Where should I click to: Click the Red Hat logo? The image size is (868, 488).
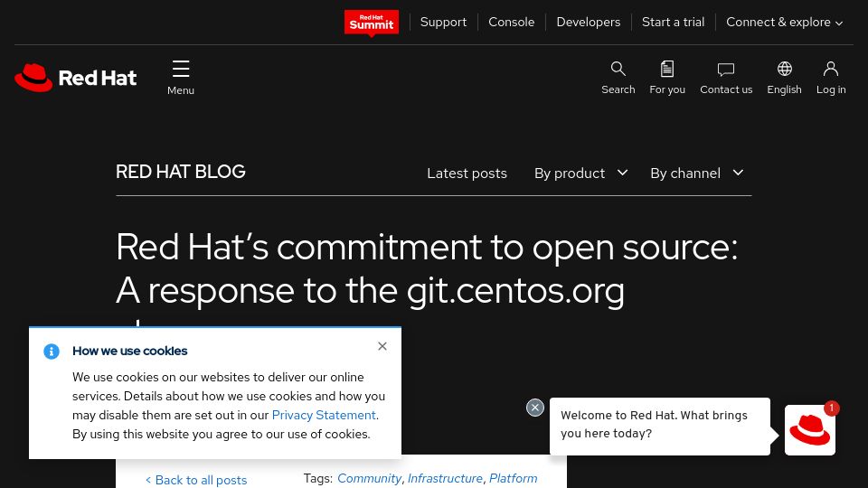[75, 78]
